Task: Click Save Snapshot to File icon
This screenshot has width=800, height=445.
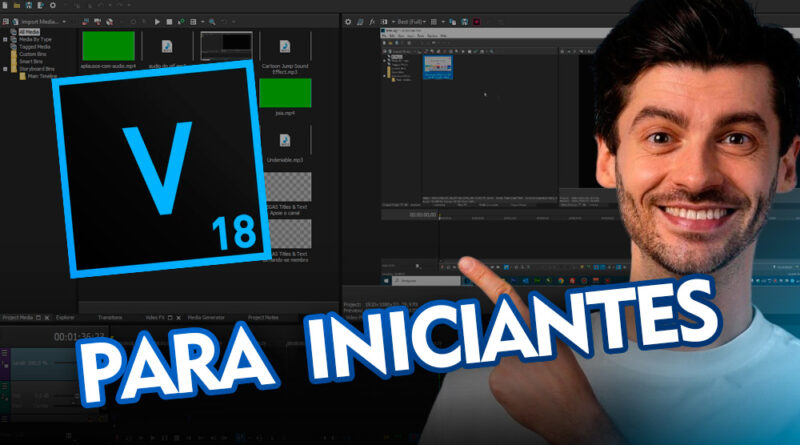Action: coord(464,22)
